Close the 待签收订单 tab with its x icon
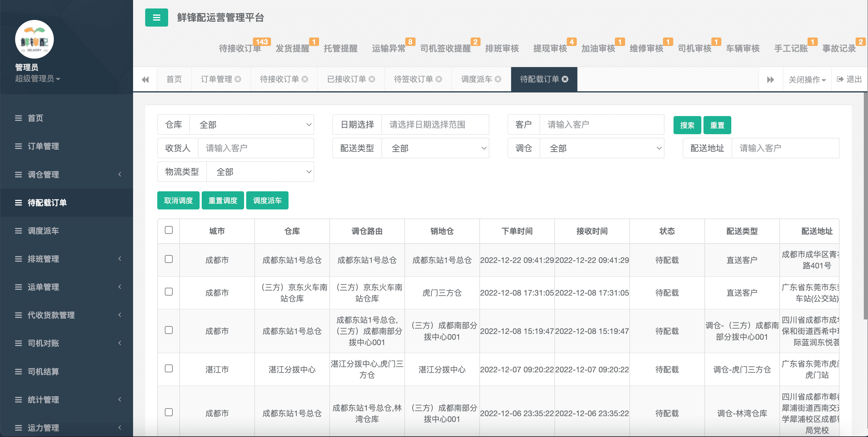This screenshot has height=437, width=868. [439, 79]
